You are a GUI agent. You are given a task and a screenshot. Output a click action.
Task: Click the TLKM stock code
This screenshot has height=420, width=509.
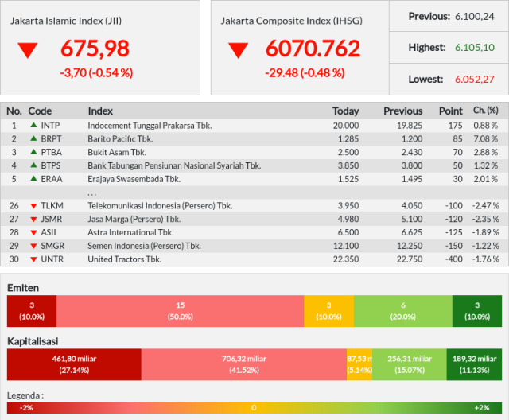52,206
